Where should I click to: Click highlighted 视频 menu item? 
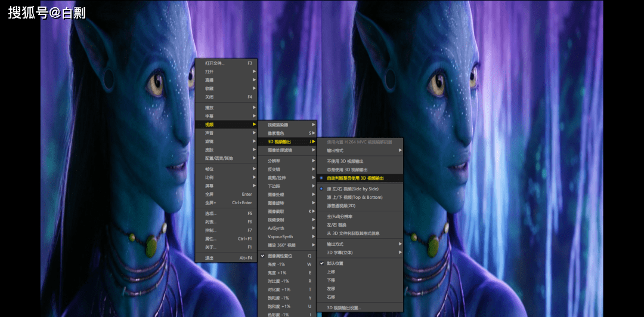226,125
